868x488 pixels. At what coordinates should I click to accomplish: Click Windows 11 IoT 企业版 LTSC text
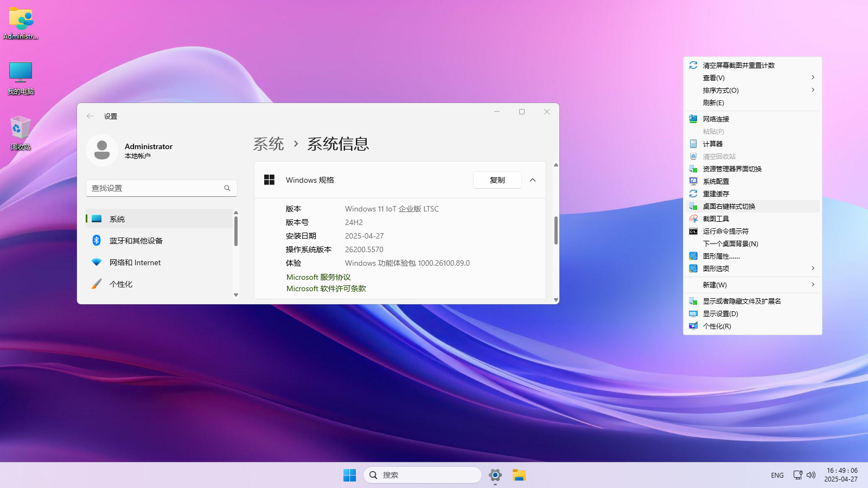coord(392,209)
